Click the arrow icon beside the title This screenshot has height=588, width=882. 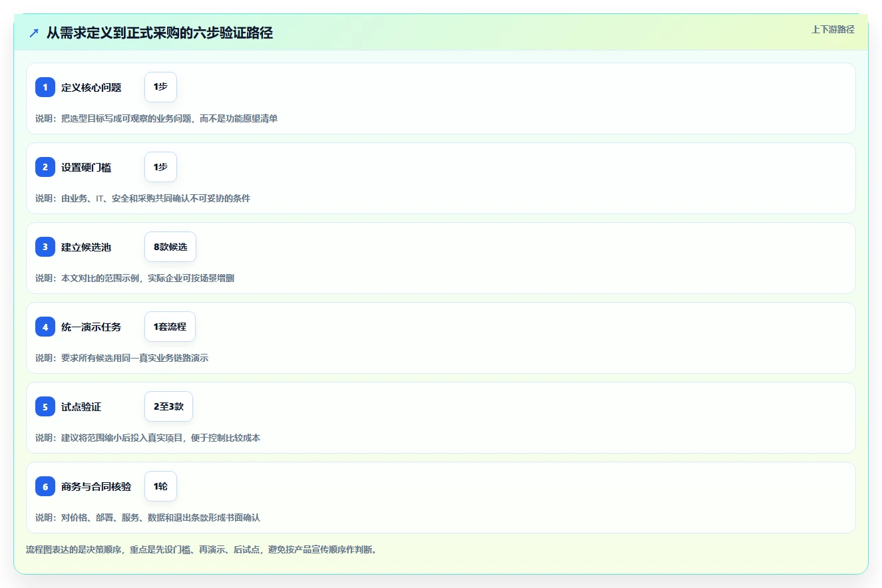[34, 33]
